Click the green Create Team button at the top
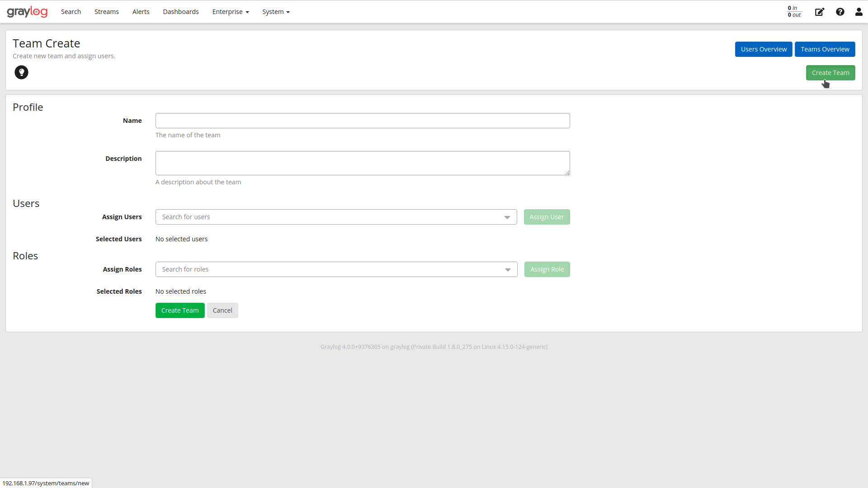The image size is (868, 488). [830, 72]
